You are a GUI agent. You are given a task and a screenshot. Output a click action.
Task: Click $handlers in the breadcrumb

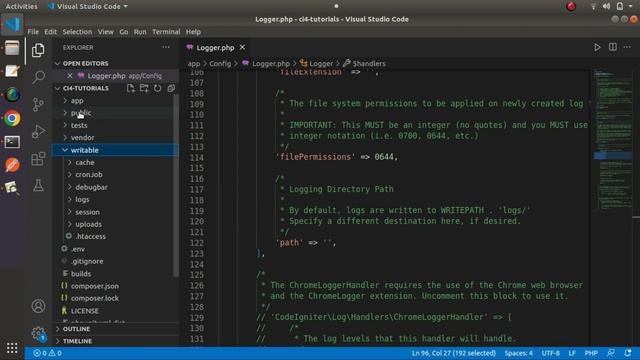pos(364,64)
